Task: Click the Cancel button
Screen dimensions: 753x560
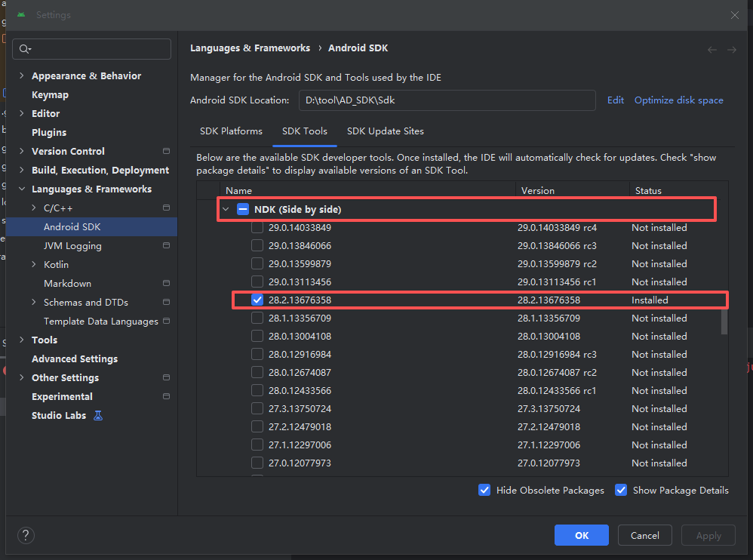Action: pos(644,535)
